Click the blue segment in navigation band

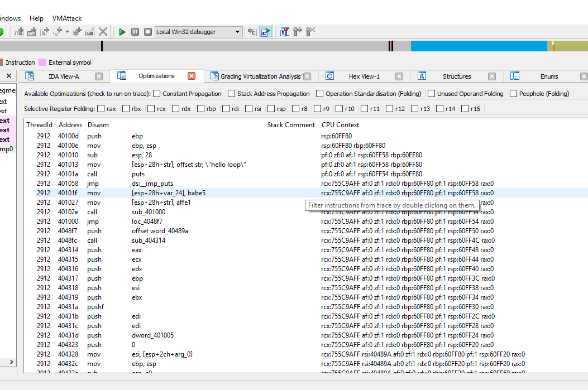(x=479, y=46)
